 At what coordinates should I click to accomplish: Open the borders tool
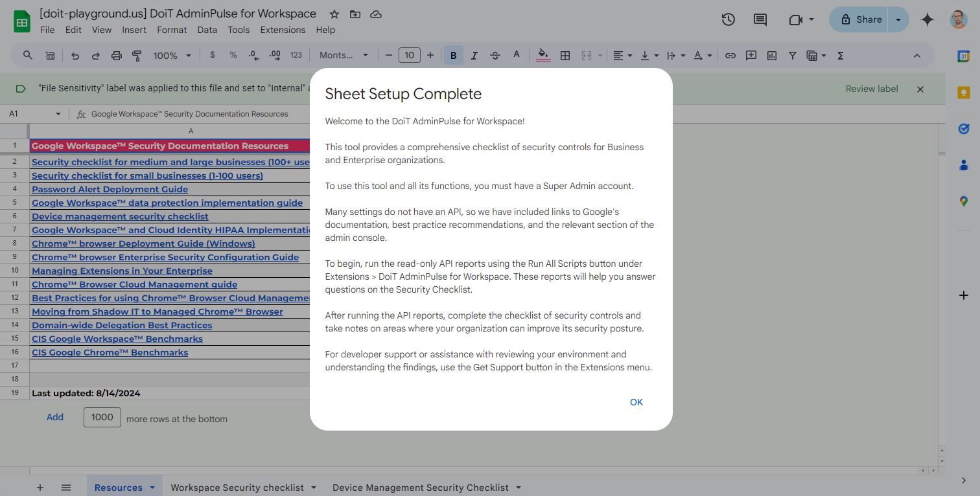pos(565,56)
